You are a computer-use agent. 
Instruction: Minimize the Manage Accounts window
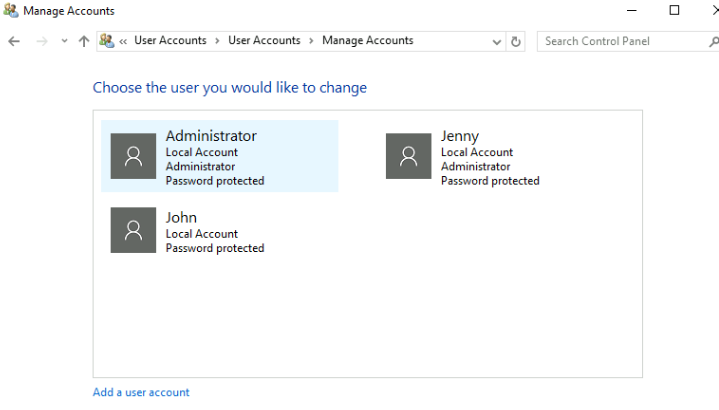pyautogui.click(x=632, y=10)
